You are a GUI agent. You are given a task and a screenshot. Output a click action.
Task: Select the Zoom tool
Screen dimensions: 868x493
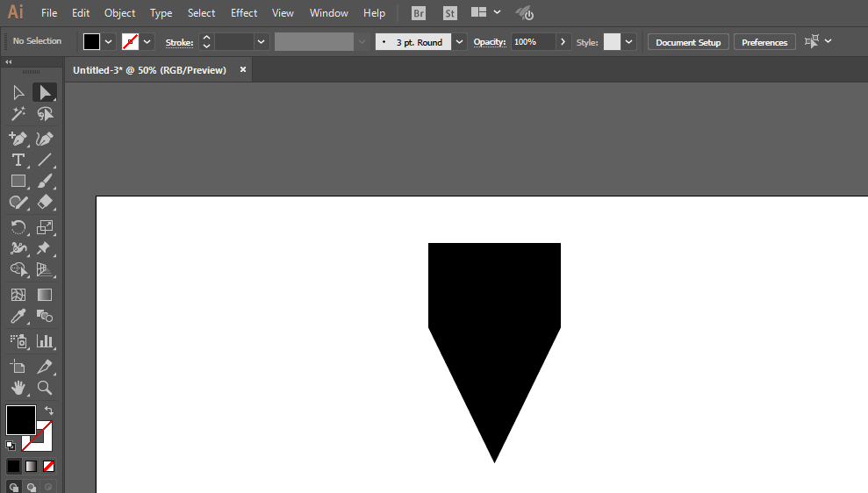click(45, 388)
